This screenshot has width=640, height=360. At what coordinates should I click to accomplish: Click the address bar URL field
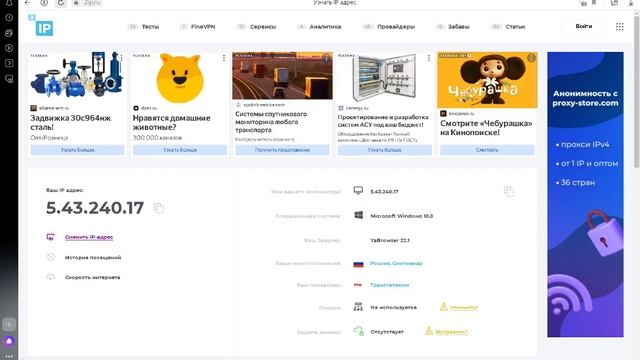pos(92,3)
